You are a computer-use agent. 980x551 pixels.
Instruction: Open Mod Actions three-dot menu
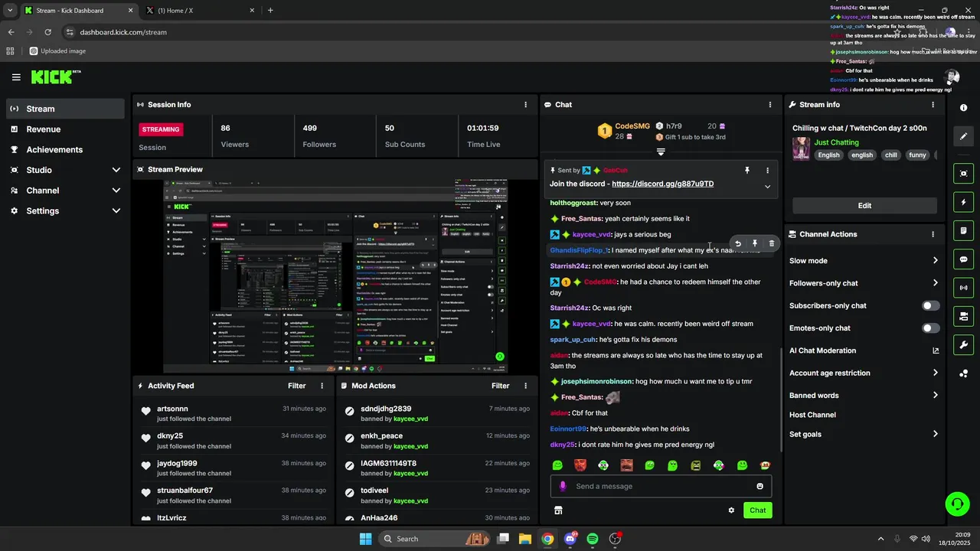coord(525,386)
